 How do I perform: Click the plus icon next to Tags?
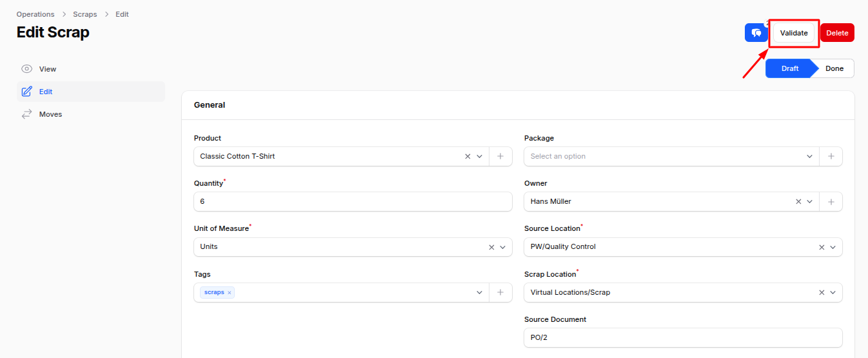click(x=500, y=293)
